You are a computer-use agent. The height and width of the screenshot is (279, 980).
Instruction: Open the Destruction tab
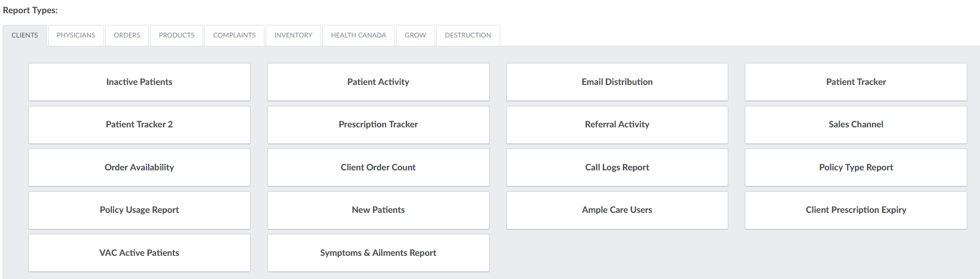468,35
